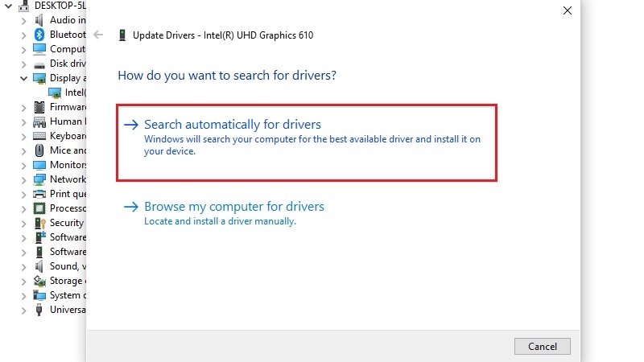The height and width of the screenshot is (362, 644).
Task: Expand the Firmware category
Action: pos(23,108)
